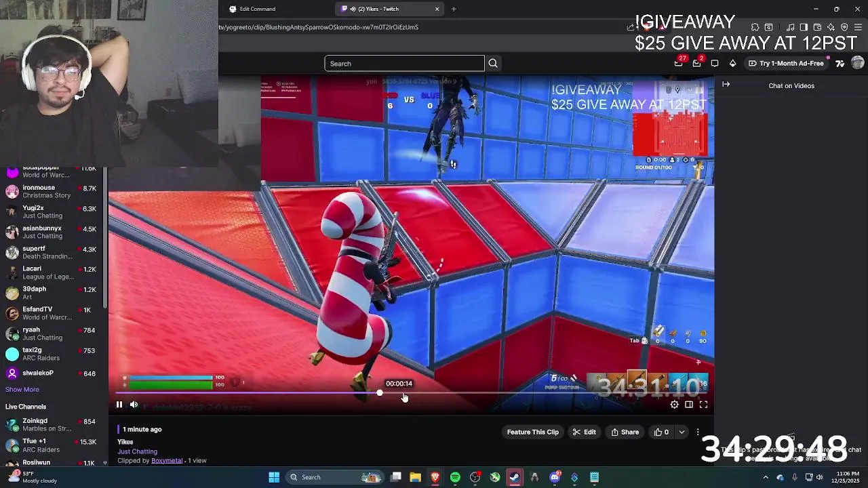This screenshot has height=488, width=868.
Task: Open the taxi2g channel in the sidebar
Action: (x=52, y=353)
